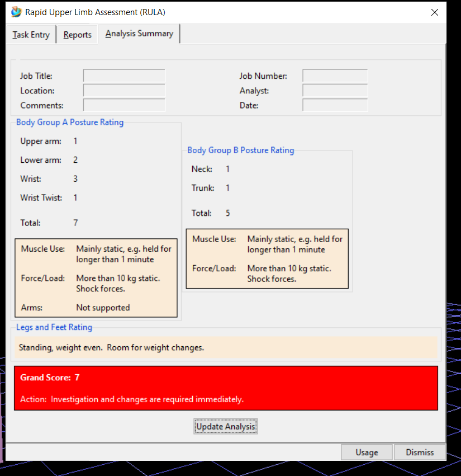Click the action text 'Investigation and changes are required immediately.'

coord(147,399)
